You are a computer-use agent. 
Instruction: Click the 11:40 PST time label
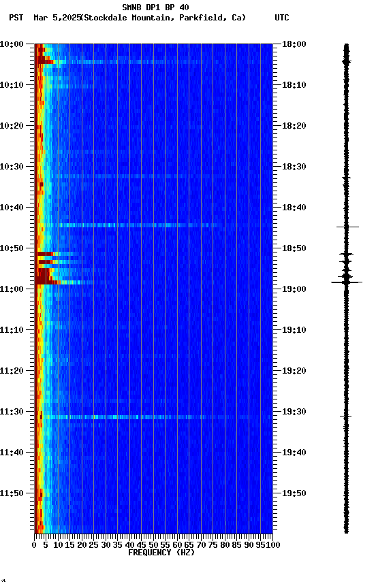tap(12, 453)
